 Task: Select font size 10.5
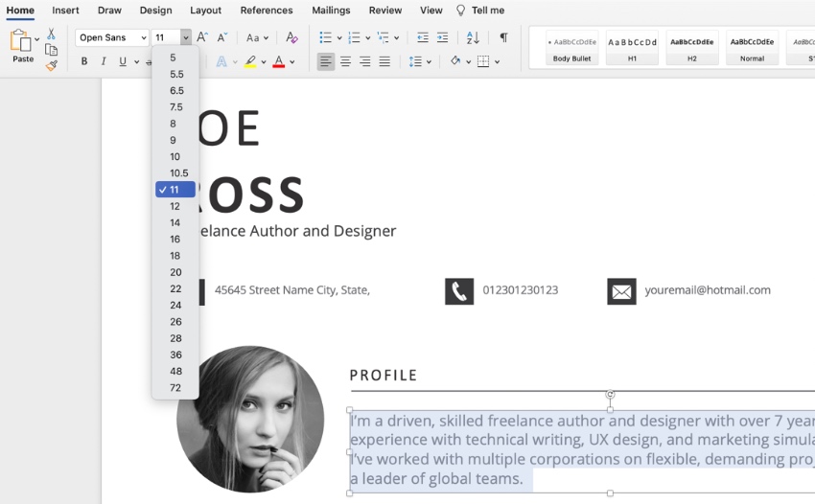tap(175, 173)
